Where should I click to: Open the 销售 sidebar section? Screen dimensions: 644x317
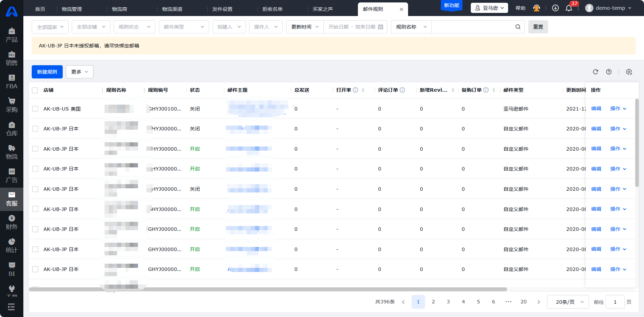pos(11,59)
